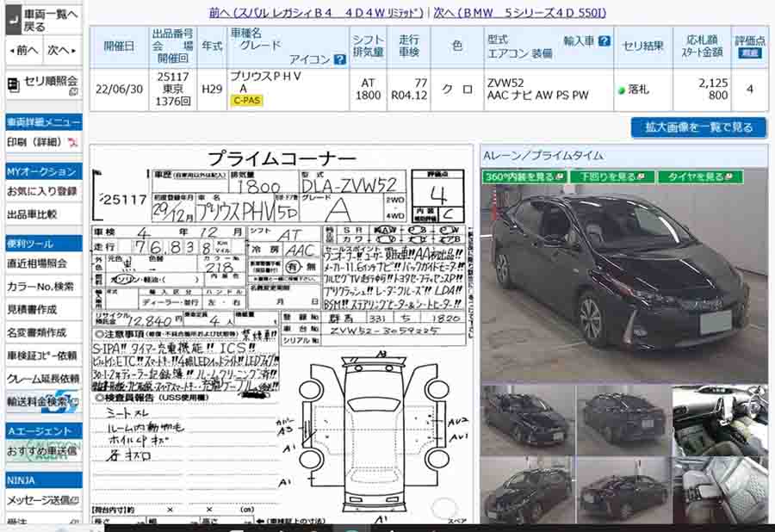The image size is (775, 532).
Task: Click the help icon beside アイコン
Action: click(339, 59)
